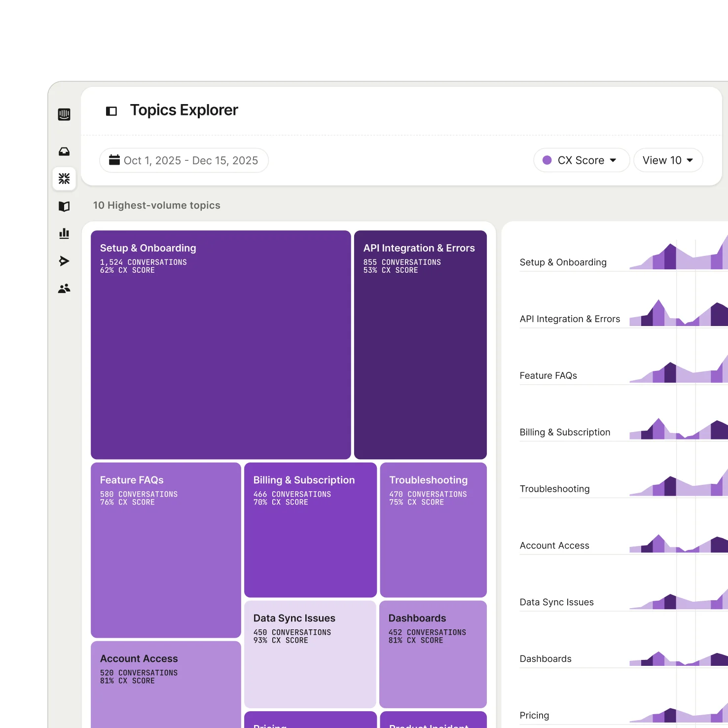728x728 pixels.
Task: Click the Intercom logo icon
Action: [64, 114]
